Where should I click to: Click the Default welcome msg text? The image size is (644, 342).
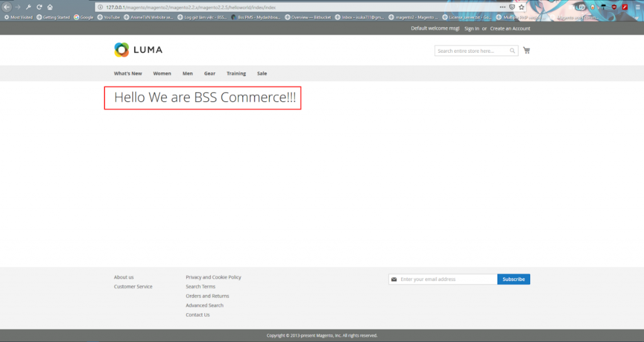[x=435, y=28]
